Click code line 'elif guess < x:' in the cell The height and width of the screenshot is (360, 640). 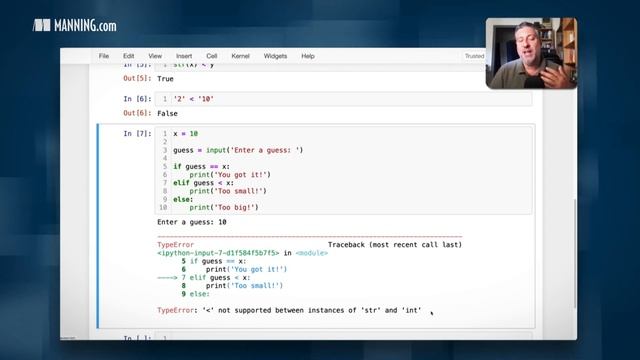204,183
